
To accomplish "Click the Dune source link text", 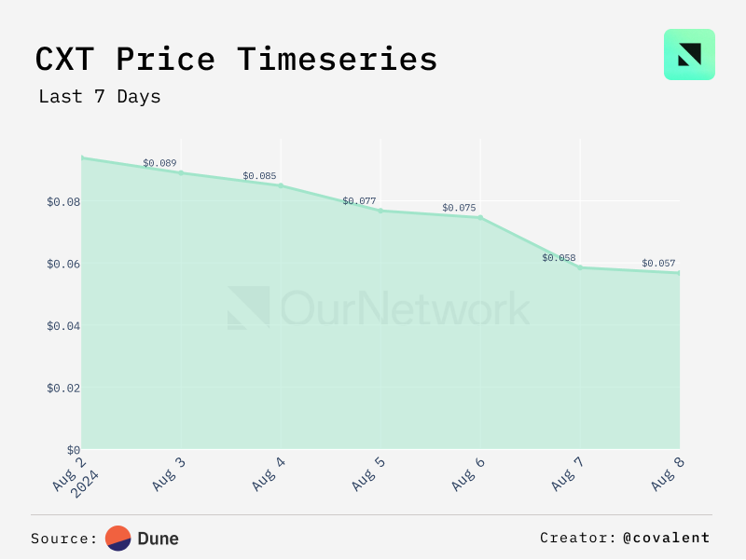I will pyautogui.click(x=158, y=539).
